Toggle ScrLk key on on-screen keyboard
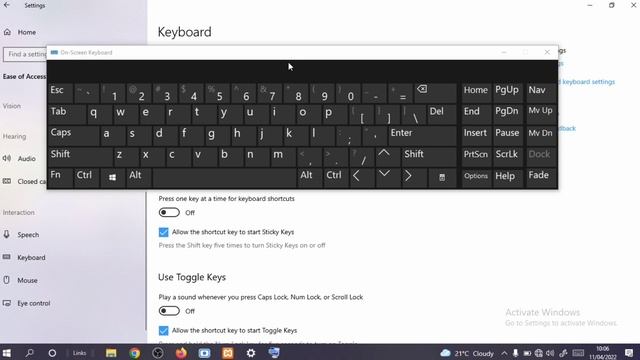 click(507, 156)
